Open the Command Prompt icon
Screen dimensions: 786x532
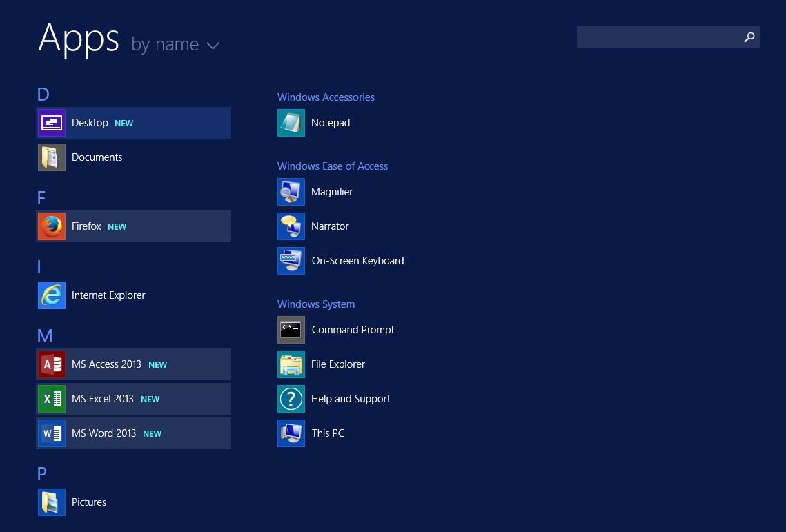click(291, 330)
